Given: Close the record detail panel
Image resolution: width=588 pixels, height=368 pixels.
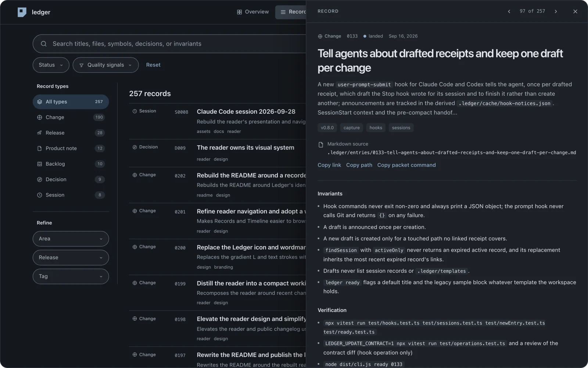Looking at the screenshot, I should (575, 11).
